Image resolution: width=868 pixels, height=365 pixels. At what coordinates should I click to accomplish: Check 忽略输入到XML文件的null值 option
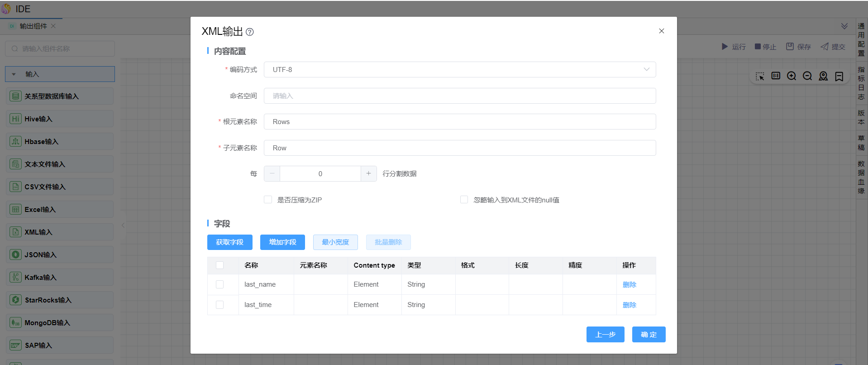click(464, 200)
